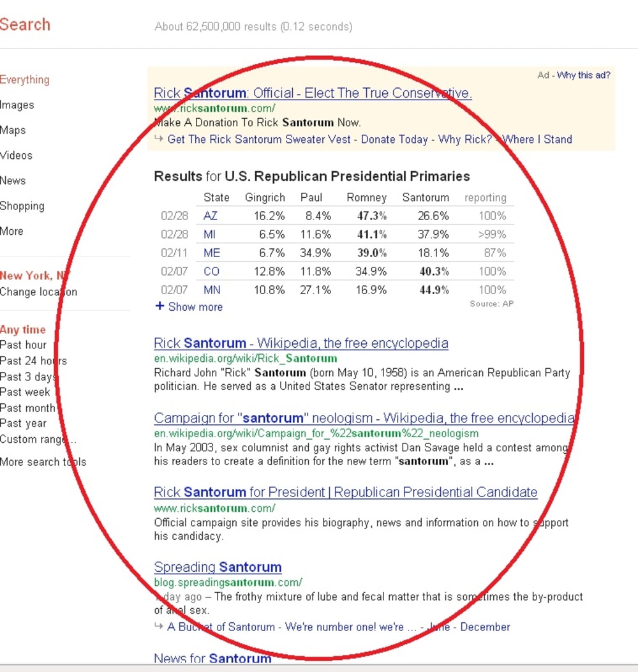Viewport: 638px width, 672px height.
Task: Switch to Images results
Action: (x=17, y=105)
